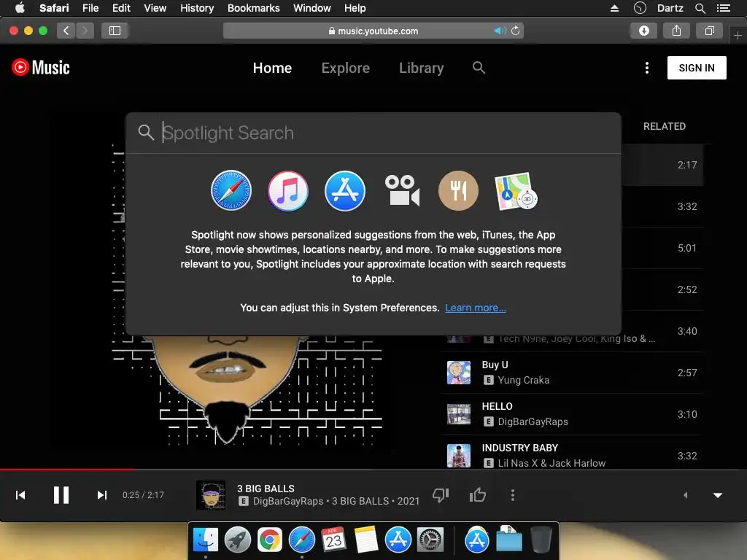The width and height of the screenshot is (747, 560).
Task: Click the now-playing album thumbnail
Action: point(211,495)
